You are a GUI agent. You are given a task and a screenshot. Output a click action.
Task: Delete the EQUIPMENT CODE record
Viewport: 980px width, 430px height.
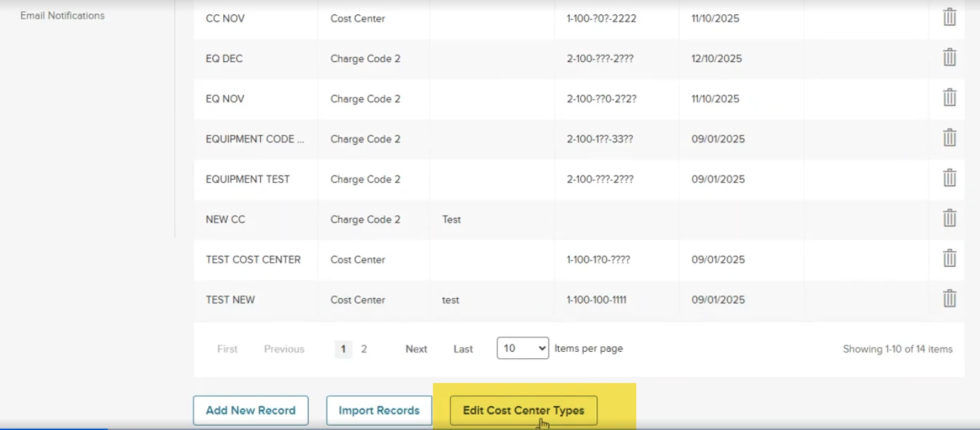point(950,138)
